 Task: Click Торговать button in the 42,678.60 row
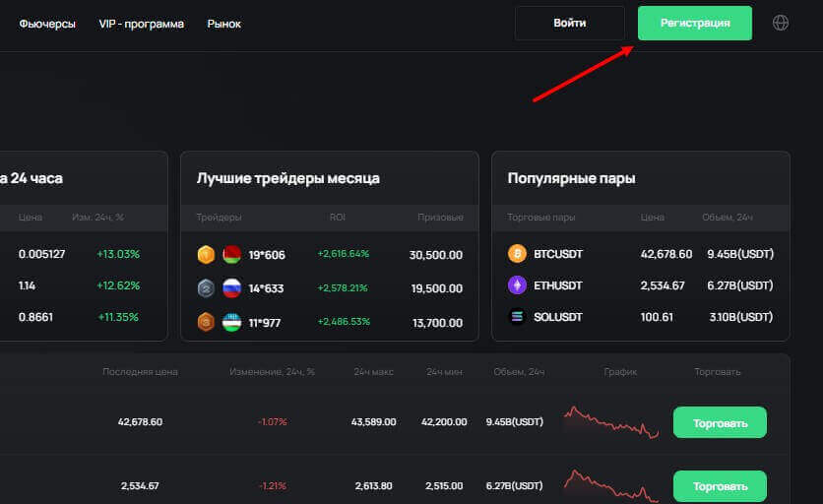[720, 422]
